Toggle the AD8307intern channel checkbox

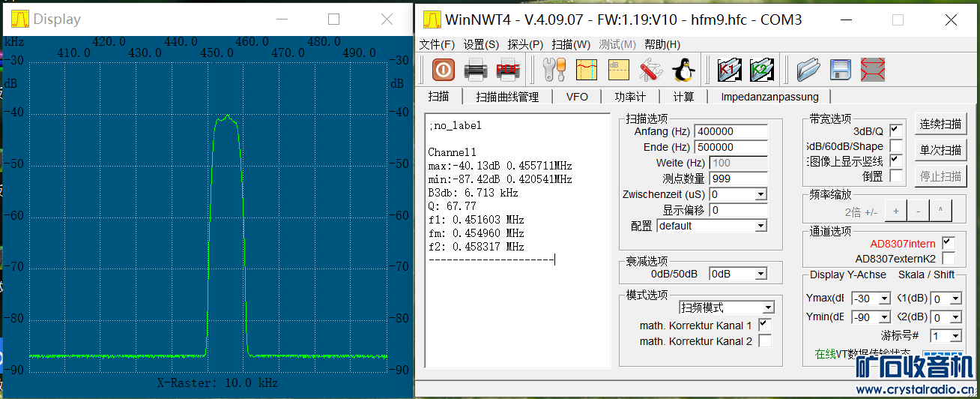[x=948, y=243]
